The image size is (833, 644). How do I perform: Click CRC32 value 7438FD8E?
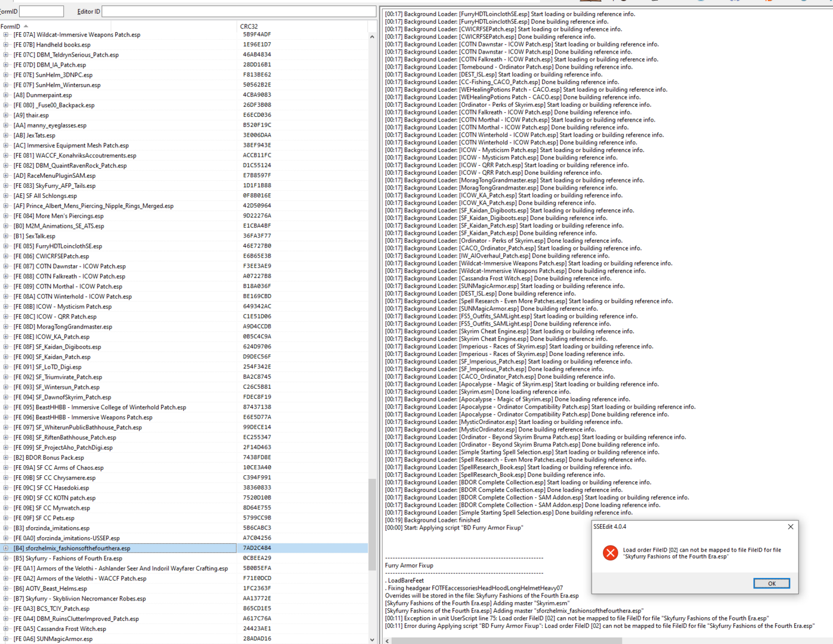pos(257,457)
